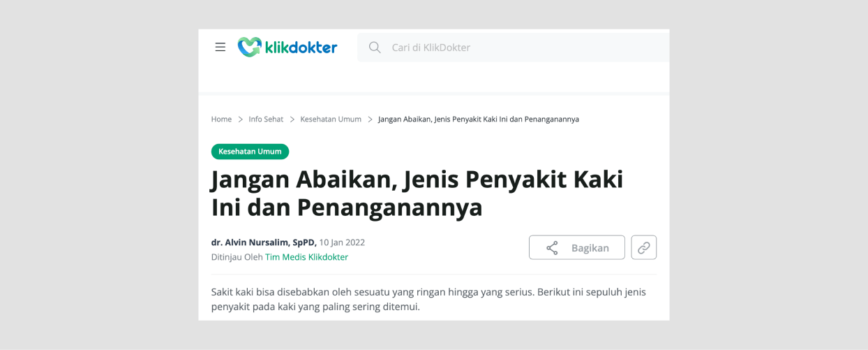
Task: Go to Home breadcrumb
Action: [221, 119]
